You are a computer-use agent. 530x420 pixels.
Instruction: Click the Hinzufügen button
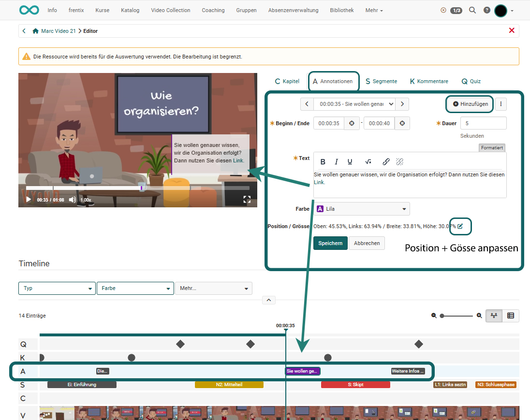point(469,104)
